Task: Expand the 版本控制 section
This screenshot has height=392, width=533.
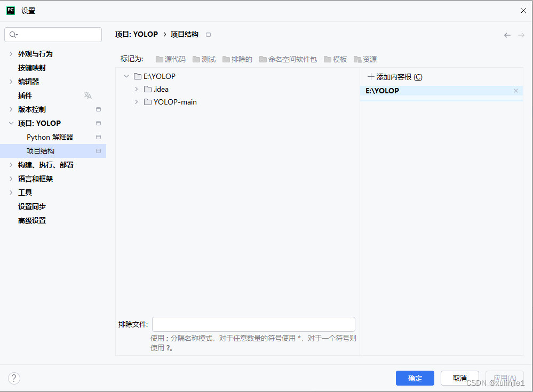Action: 11,109
